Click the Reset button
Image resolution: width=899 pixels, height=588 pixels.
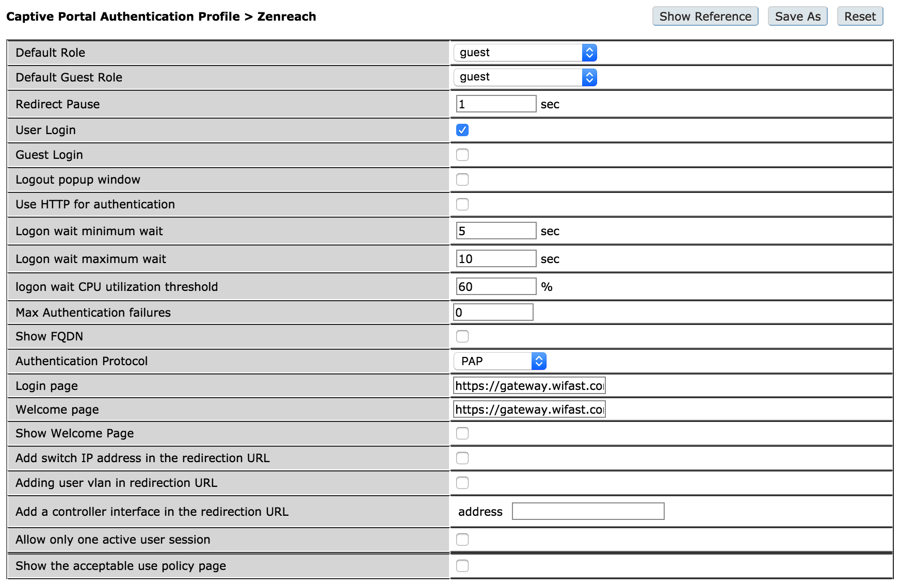[859, 16]
